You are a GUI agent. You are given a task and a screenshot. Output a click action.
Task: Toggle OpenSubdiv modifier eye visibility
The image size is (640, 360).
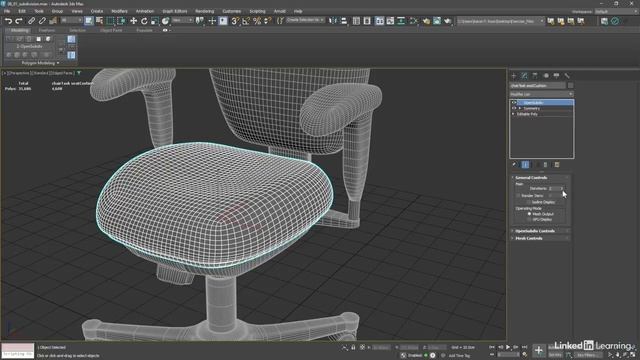pyautogui.click(x=514, y=103)
